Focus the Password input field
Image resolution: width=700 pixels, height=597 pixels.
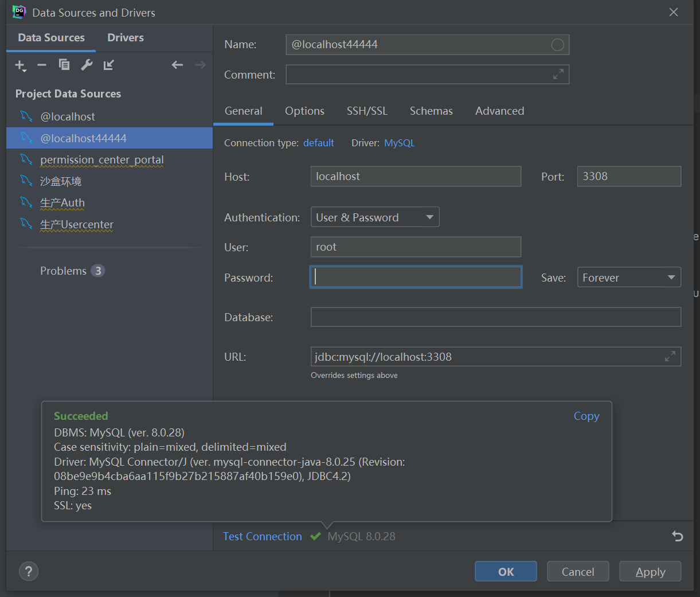416,277
